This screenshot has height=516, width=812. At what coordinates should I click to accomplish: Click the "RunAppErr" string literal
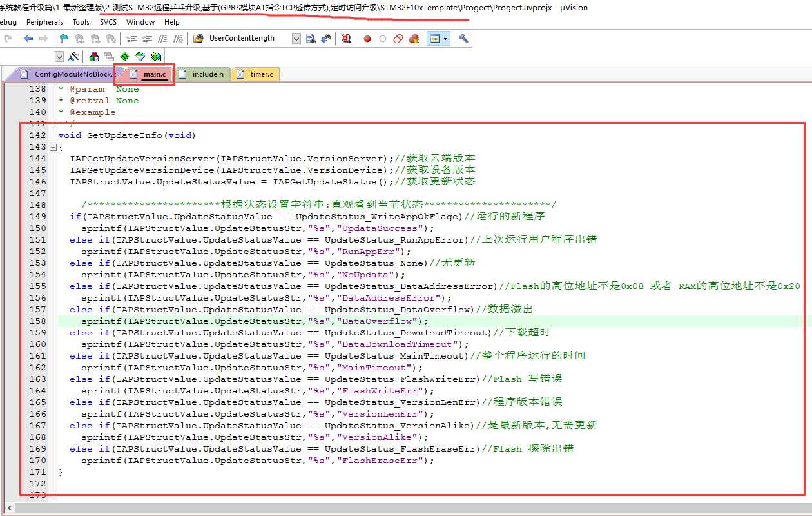tap(369, 252)
